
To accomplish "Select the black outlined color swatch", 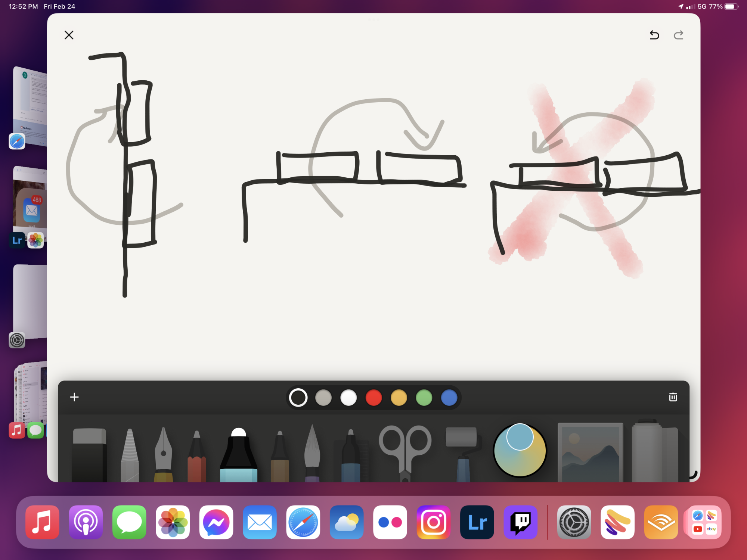I will (x=298, y=398).
